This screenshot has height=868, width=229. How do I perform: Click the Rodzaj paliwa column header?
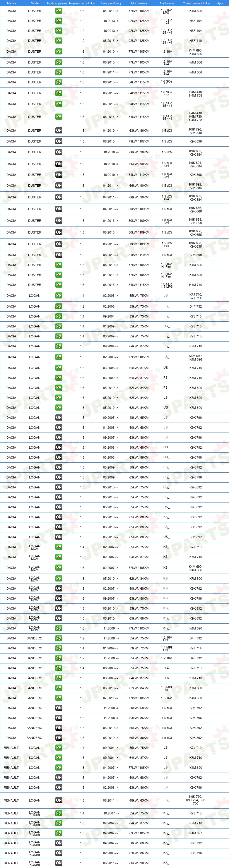(57, 3)
